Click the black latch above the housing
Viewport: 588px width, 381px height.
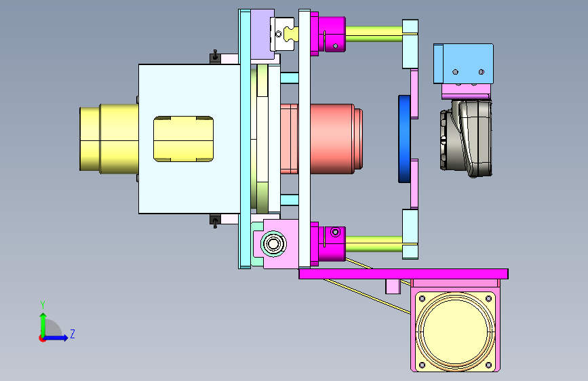[215, 57]
